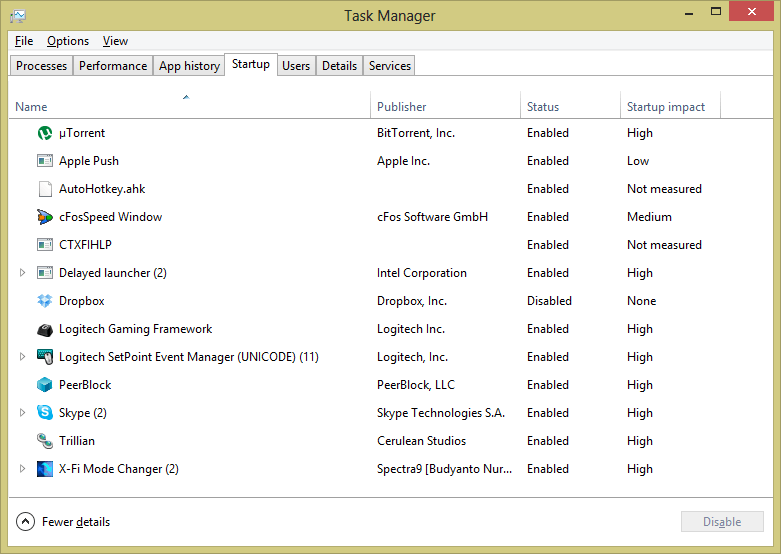This screenshot has height=554, width=781.
Task: Click the X-Fi Mode Changer icon
Action: (45, 469)
